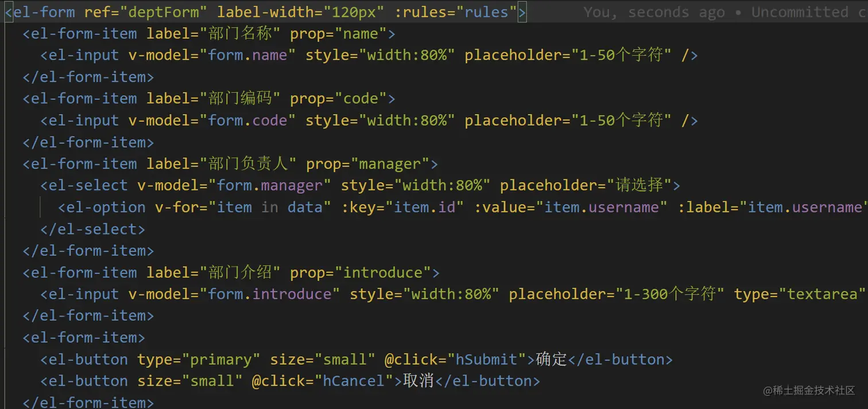Click the 取消 button text
This screenshot has width=868, height=409.
tap(417, 380)
